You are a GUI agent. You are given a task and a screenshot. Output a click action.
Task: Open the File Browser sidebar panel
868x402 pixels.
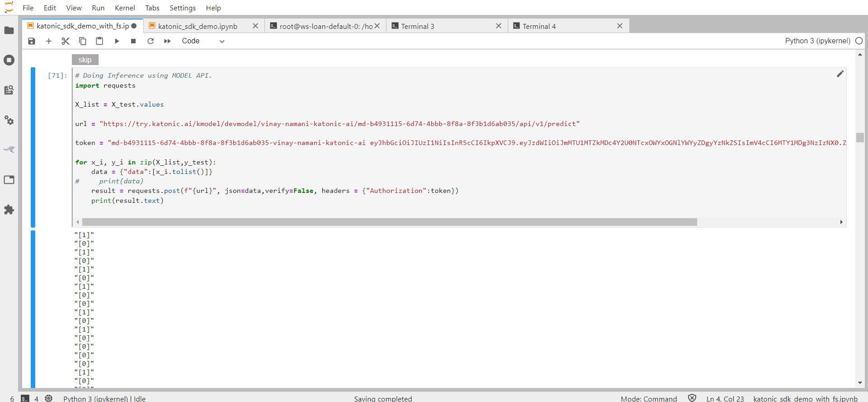[x=9, y=30]
